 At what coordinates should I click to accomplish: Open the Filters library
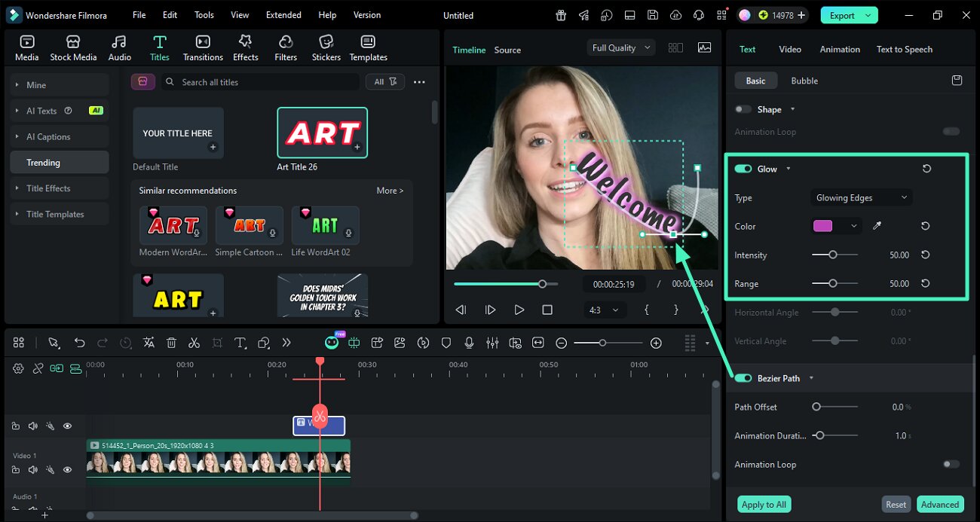(286, 48)
